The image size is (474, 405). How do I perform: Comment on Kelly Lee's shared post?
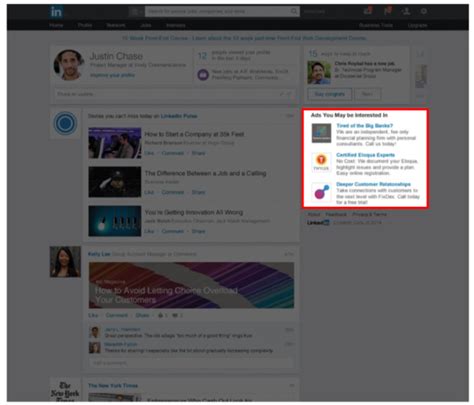coord(117,315)
